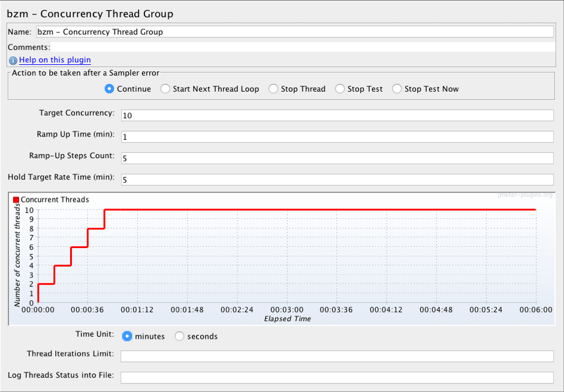Click the 'Time Unit:' label
The width and height of the screenshot is (564, 392).
point(95,334)
